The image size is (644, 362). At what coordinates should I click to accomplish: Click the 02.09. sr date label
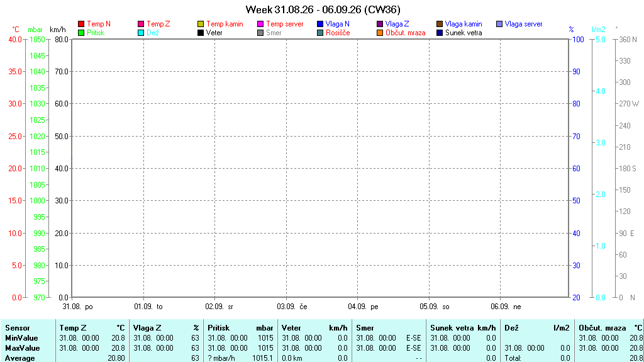219,307
